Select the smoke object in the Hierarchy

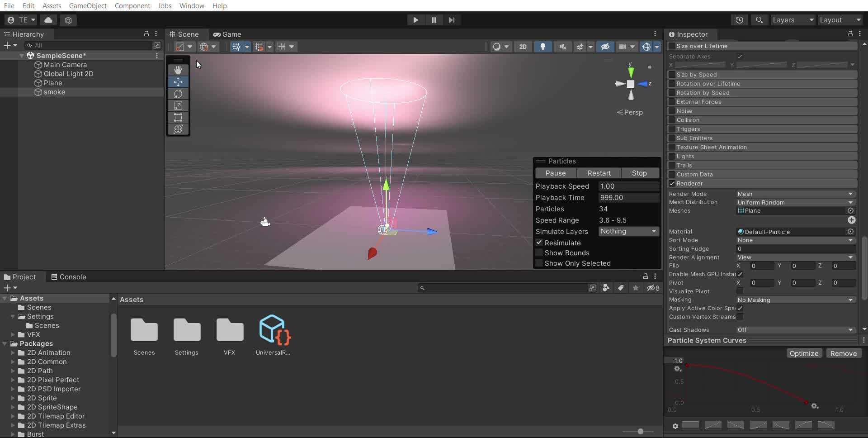point(55,92)
